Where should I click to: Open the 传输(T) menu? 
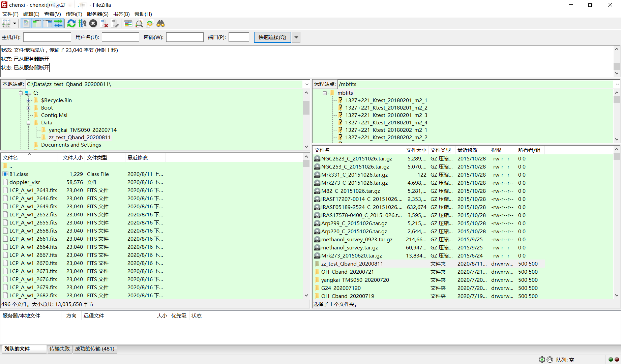73,14
